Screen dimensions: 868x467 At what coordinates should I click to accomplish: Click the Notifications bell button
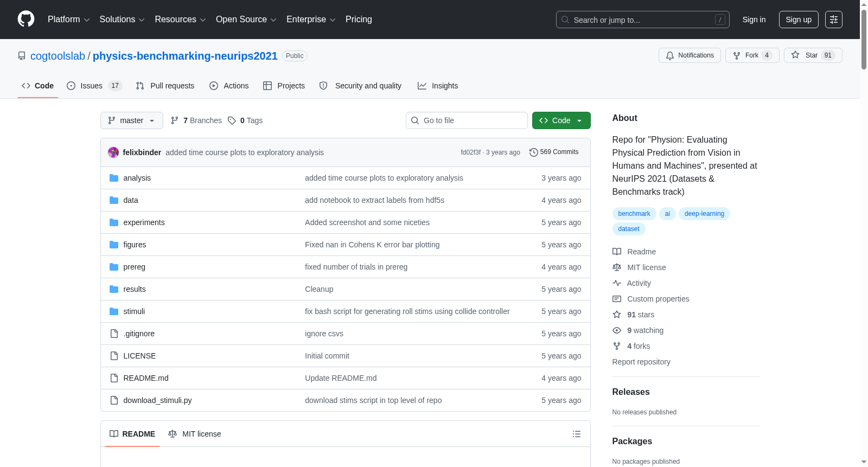click(690, 55)
